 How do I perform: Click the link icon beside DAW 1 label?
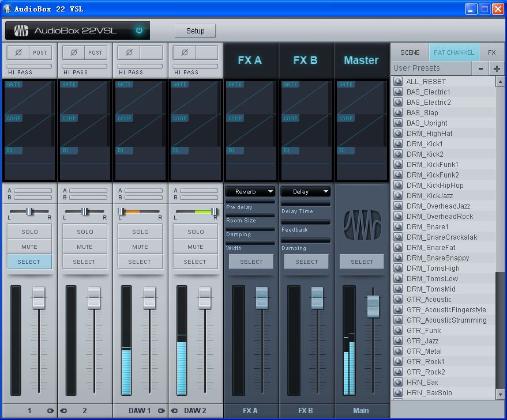(162, 411)
